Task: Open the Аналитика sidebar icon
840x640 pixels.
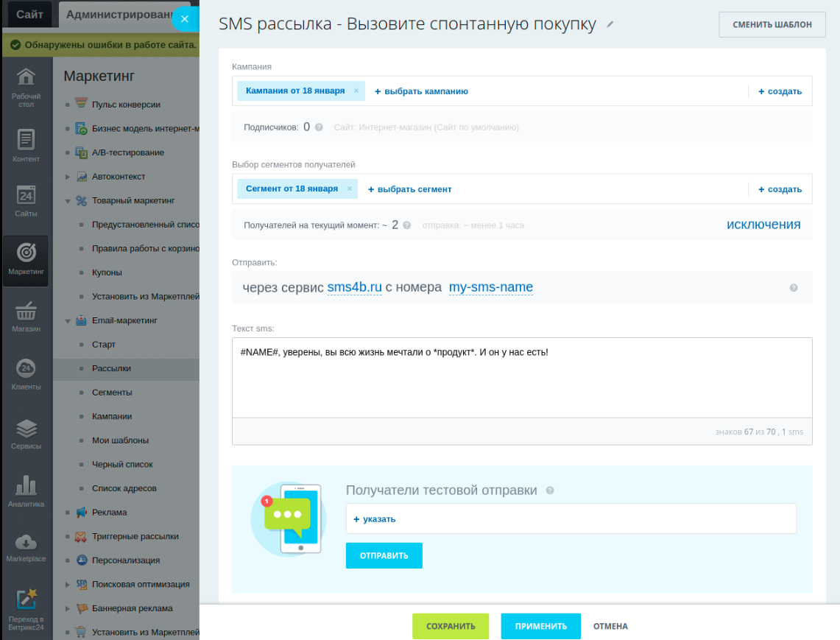Action: tap(26, 486)
